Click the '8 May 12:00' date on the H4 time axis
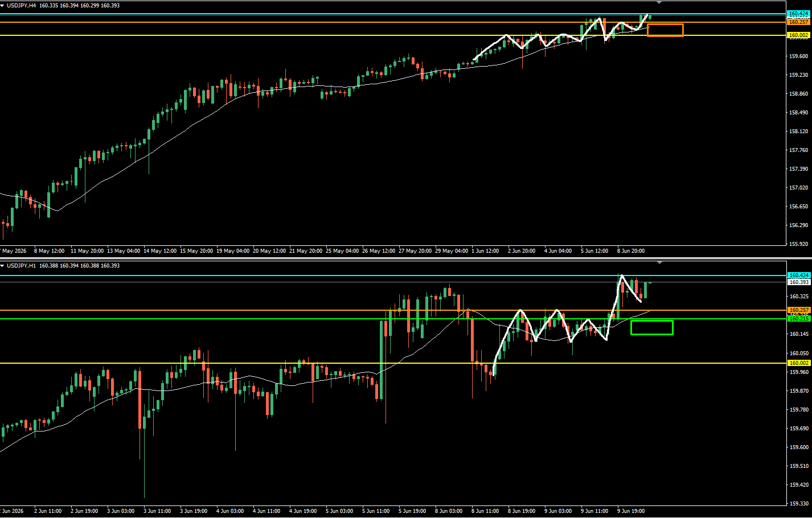 pyautogui.click(x=50, y=251)
